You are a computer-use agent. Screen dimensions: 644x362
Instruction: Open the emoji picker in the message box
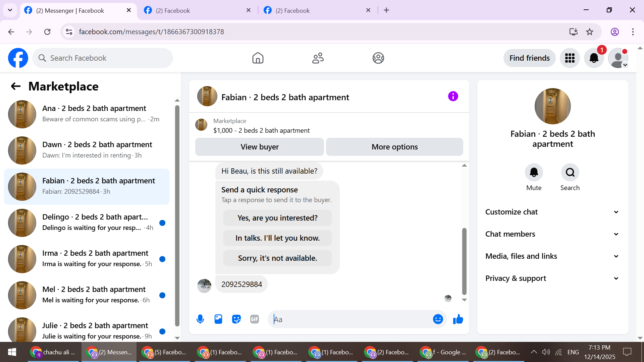[x=438, y=319]
